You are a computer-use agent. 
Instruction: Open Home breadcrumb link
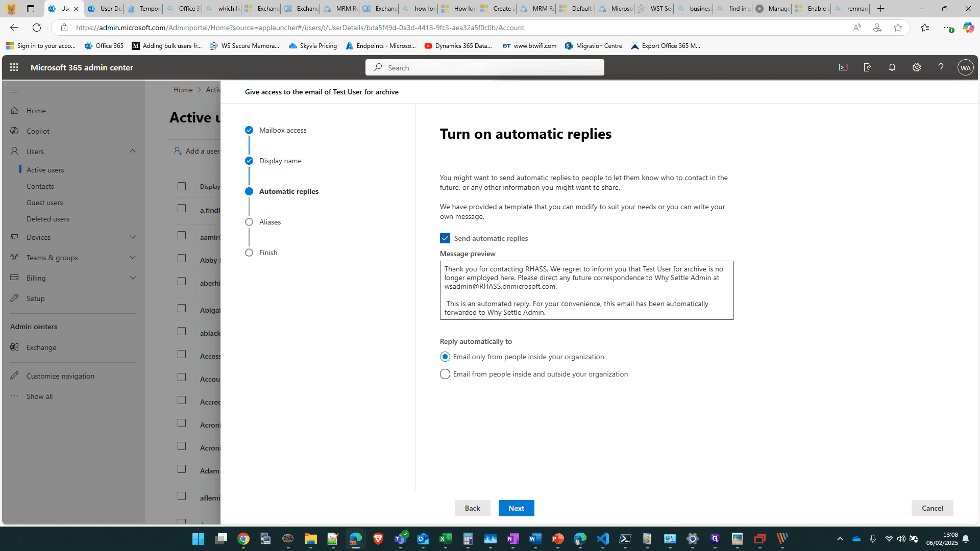pyautogui.click(x=183, y=90)
